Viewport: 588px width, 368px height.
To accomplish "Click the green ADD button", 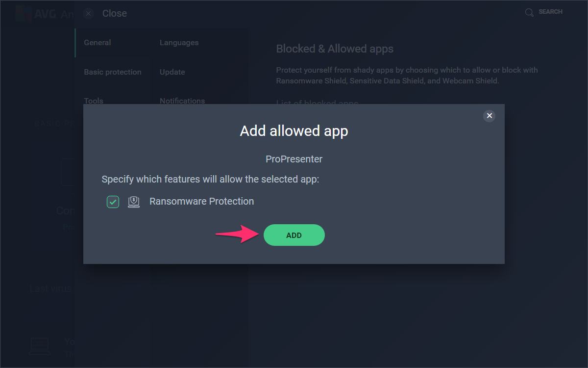I will point(294,235).
